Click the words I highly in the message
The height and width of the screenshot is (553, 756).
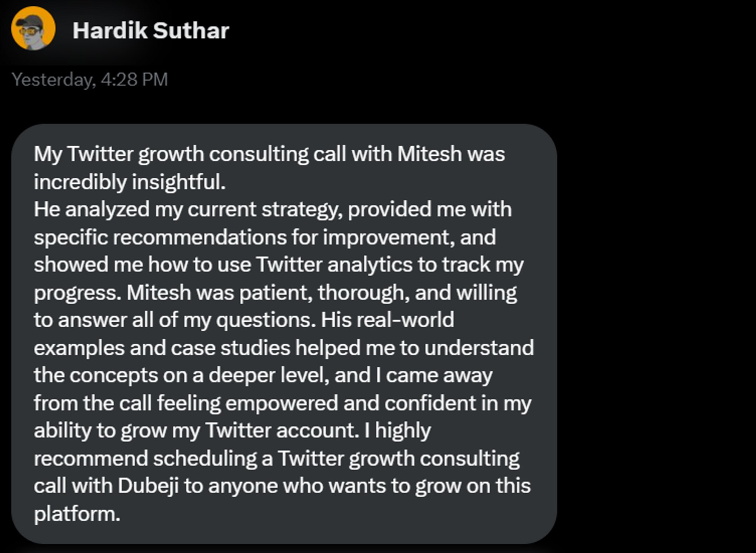pos(398,431)
